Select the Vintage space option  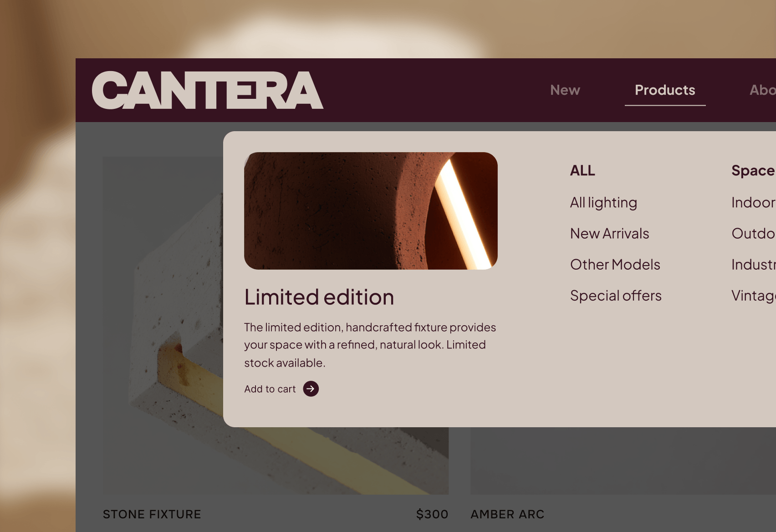(x=754, y=296)
